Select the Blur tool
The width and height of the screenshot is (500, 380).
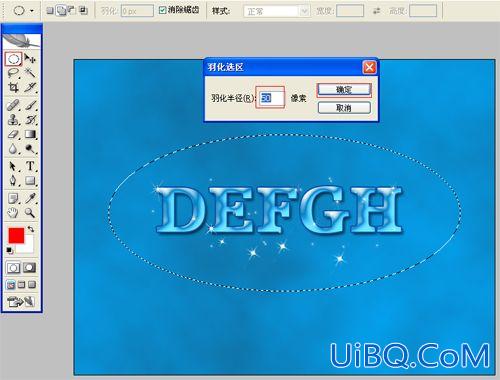13,149
